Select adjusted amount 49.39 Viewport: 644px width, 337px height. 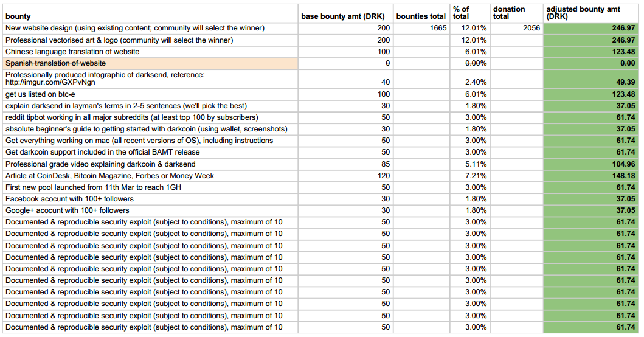click(590, 78)
